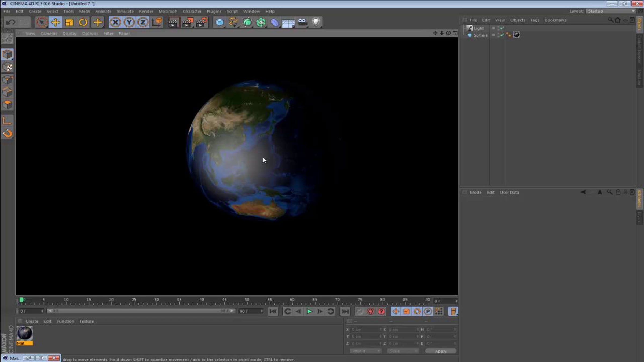Open the MoGraph menu
The height and width of the screenshot is (362, 644).
pos(168,12)
